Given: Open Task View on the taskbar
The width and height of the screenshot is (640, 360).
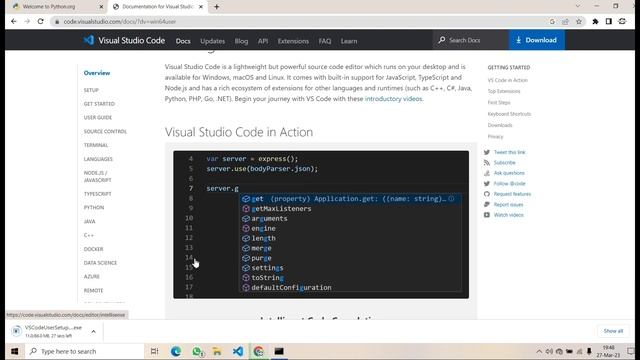Looking at the screenshot, I should 154,351.
